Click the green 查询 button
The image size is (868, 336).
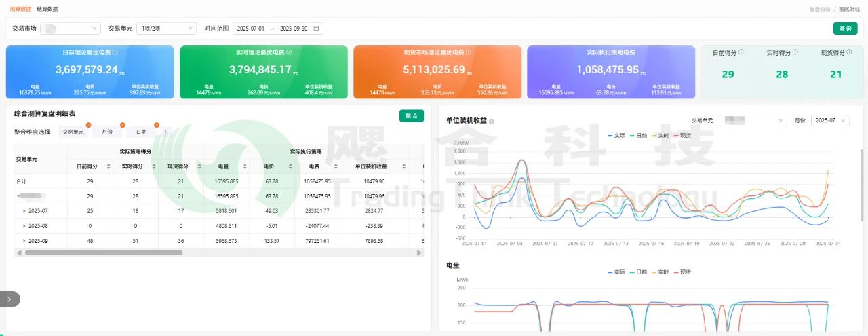point(845,29)
